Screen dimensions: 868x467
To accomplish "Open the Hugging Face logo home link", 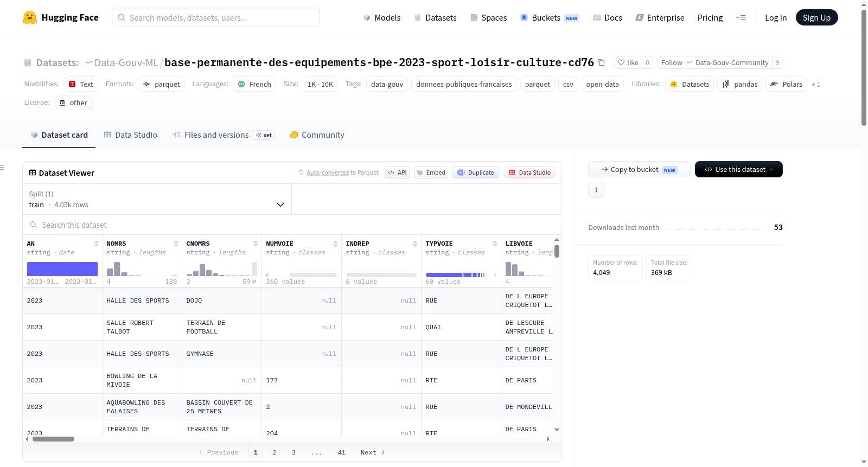I will pos(61,17).
